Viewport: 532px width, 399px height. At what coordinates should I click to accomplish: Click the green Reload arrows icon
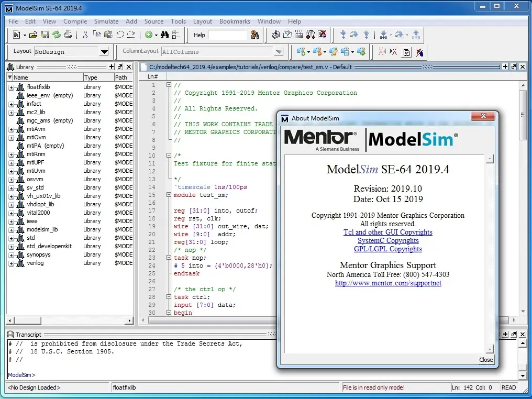click(x=57, y=35)
